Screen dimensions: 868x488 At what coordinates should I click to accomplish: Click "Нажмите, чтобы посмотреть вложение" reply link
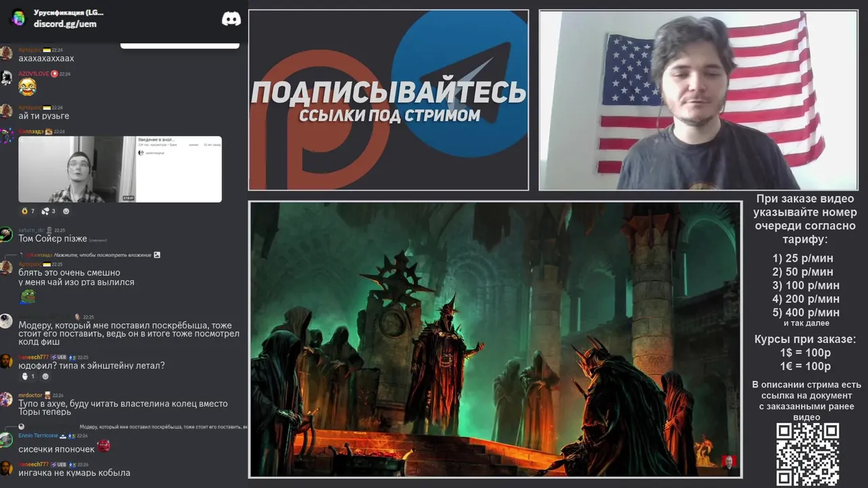pos(103,255)
